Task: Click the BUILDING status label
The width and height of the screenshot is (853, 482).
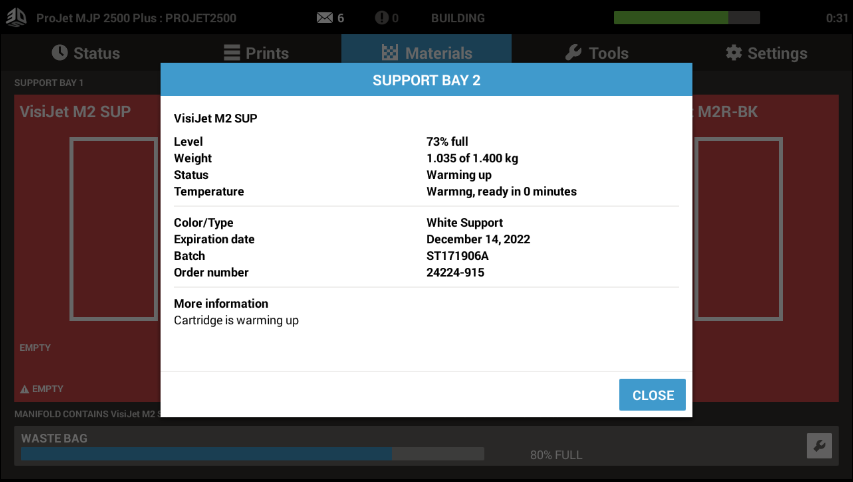Action: tap(458, 18)
